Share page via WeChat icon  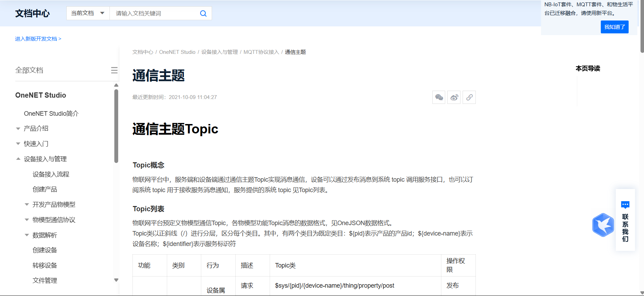(439, 97)
